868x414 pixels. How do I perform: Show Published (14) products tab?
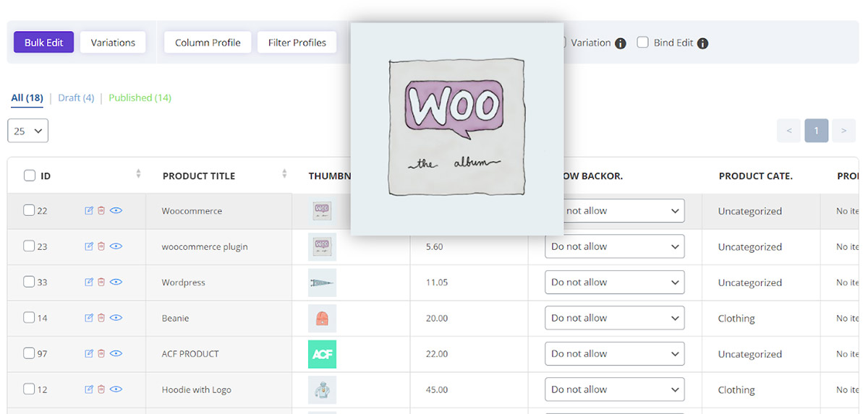pos(140,98)
